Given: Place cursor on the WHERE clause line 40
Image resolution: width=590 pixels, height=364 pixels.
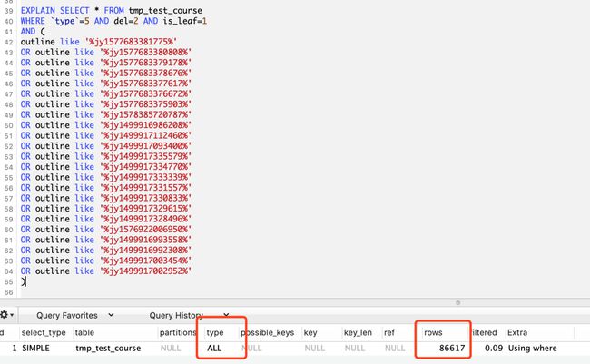Looking at the screenshot, I should 113,21.
